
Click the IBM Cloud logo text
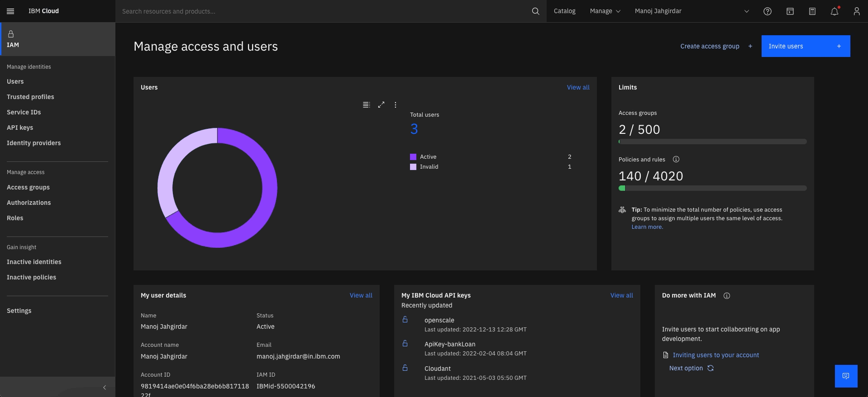43,11
